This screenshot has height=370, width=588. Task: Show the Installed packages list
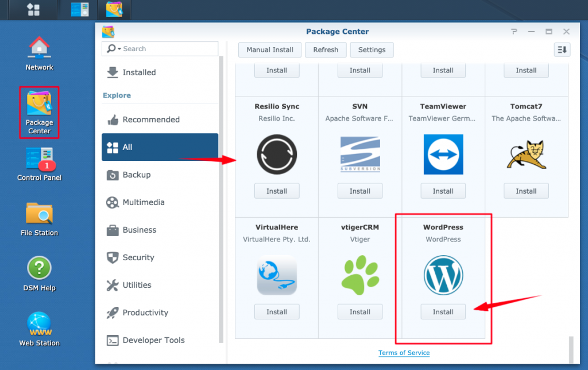(x=160, y=72)
